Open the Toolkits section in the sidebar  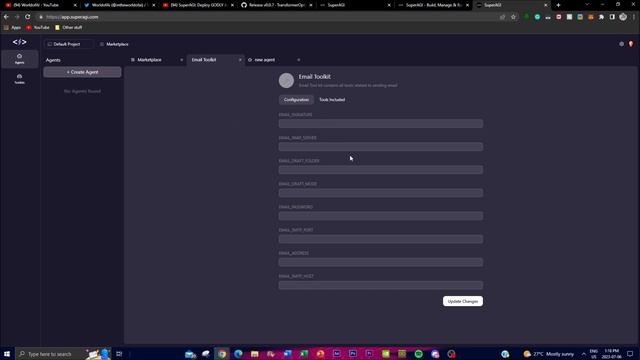[x=19, y=79]
